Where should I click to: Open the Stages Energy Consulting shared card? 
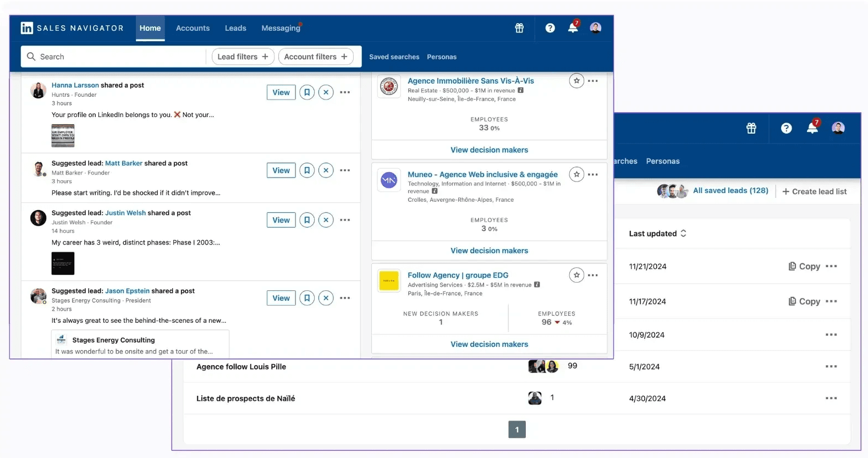point(140,344)
